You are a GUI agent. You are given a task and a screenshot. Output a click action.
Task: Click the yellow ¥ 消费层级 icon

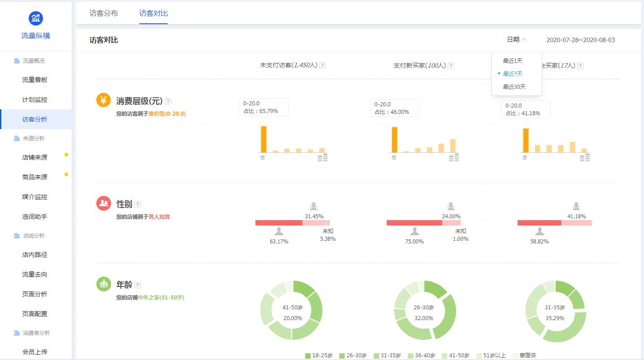coord(104,100)
